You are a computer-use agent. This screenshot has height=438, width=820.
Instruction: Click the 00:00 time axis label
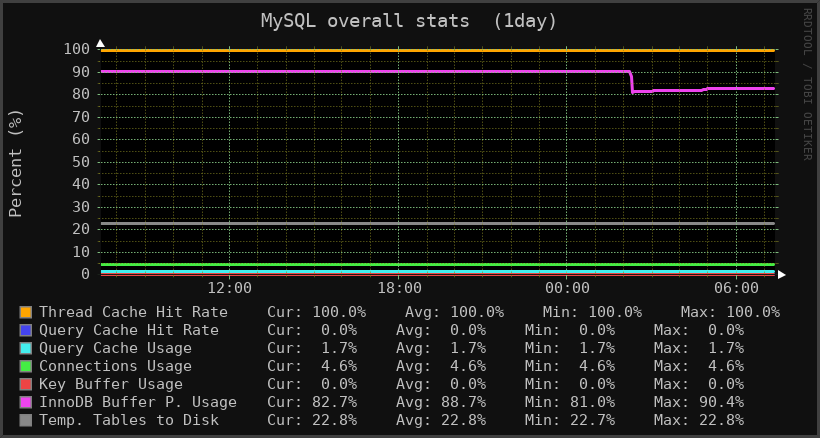567,288
